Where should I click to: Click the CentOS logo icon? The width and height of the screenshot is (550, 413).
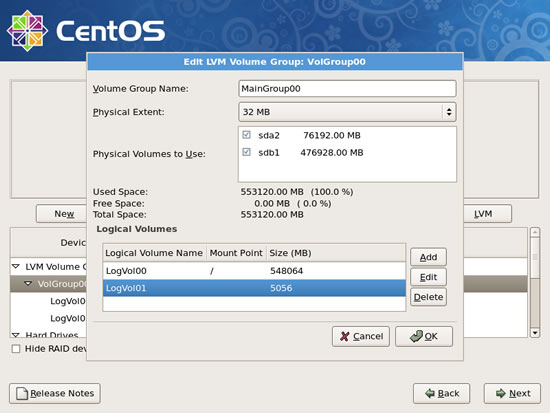point(27,31)
